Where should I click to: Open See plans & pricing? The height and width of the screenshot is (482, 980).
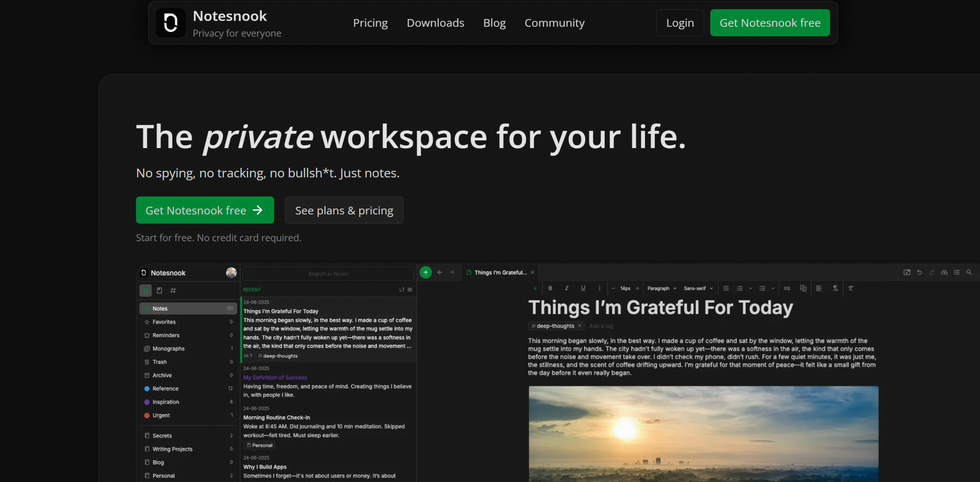[344, 210]
